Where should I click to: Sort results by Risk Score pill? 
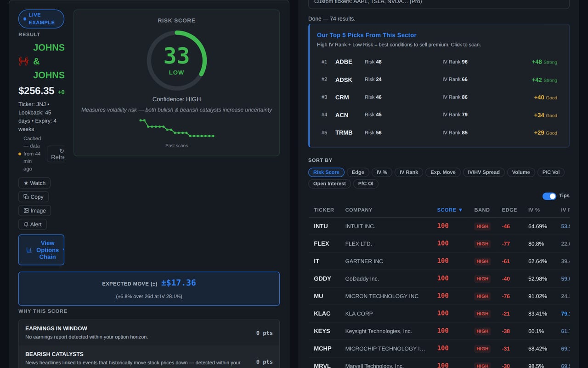pos(326,172)
